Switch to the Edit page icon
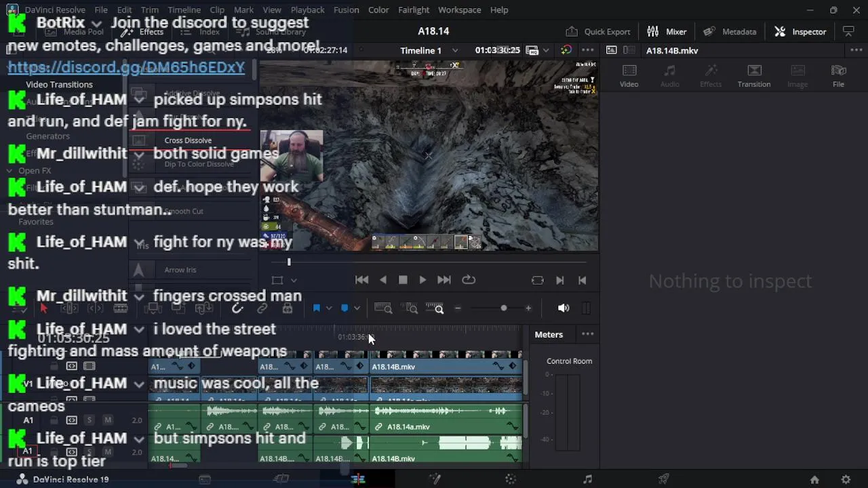This screenshot has height=488, width=868. (x=358, y=479)
